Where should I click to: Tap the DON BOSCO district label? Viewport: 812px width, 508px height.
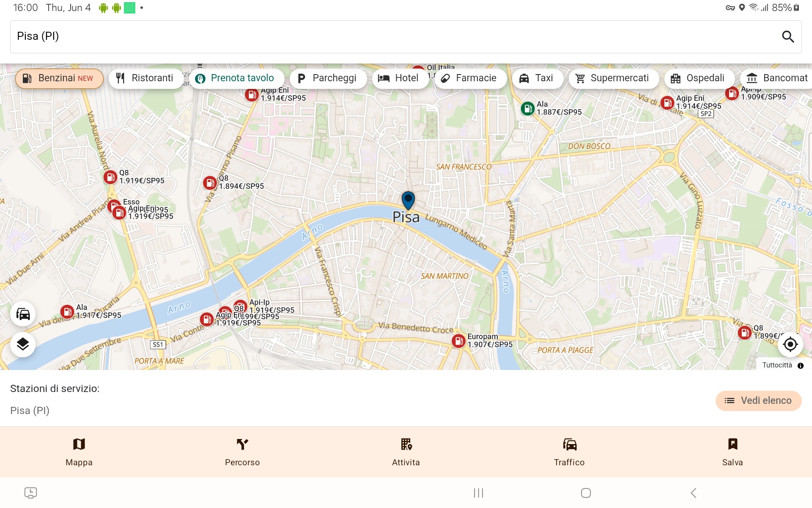tap(589, 146)
